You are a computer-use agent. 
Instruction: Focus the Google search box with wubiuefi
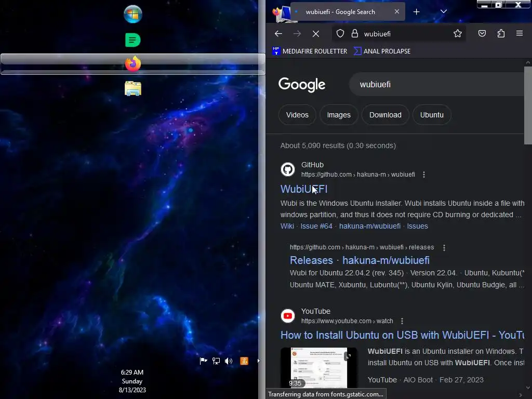[436, 84]
